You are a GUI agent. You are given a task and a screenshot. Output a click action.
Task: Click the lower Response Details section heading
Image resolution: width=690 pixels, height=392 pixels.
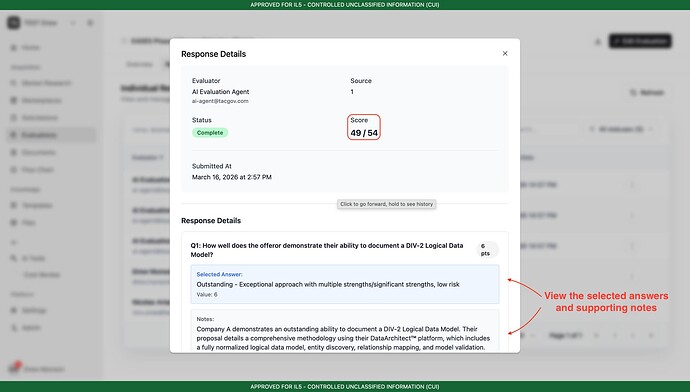pyautogui.click(x=211, y=220)
